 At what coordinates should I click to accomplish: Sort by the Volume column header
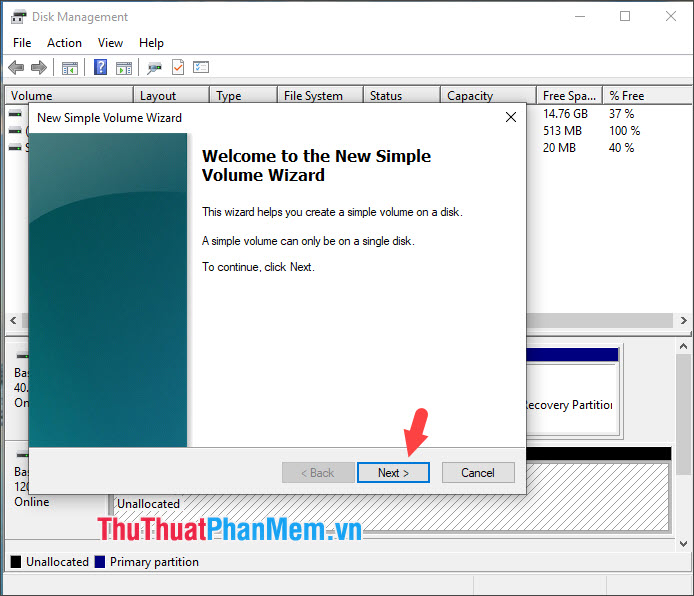click(x=69, y=96)
